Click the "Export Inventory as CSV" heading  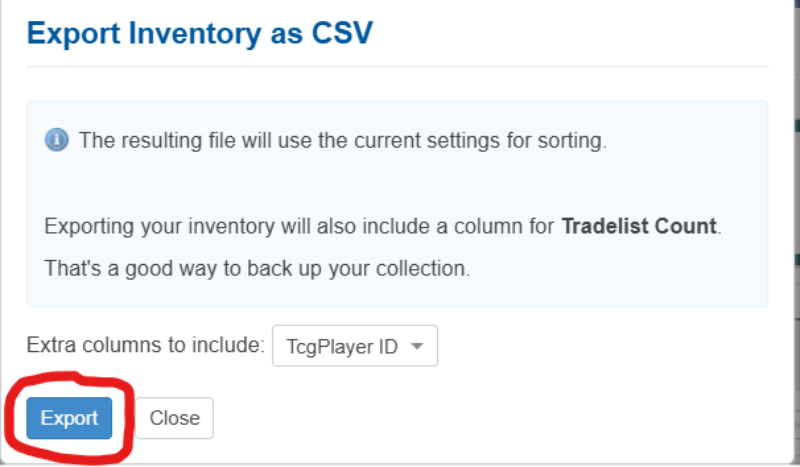click(199, 33)
